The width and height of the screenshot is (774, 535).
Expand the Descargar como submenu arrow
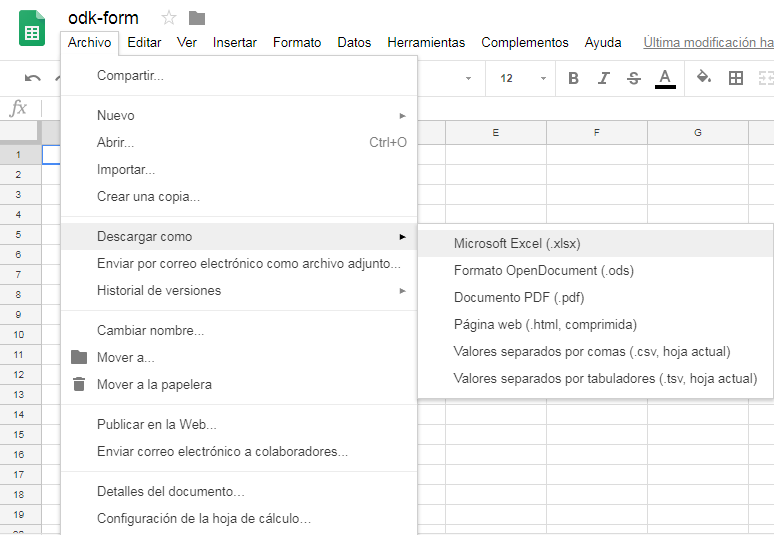tap(402, 237)
